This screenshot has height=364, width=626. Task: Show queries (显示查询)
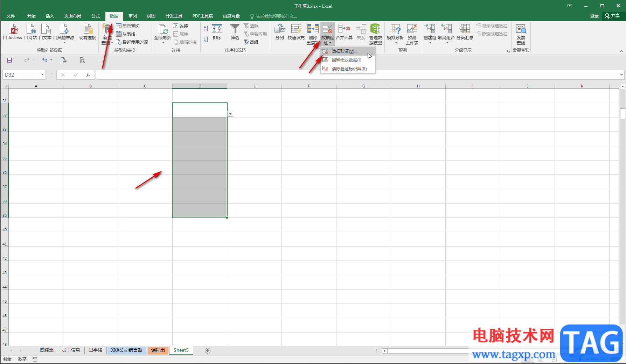[128, 26]
